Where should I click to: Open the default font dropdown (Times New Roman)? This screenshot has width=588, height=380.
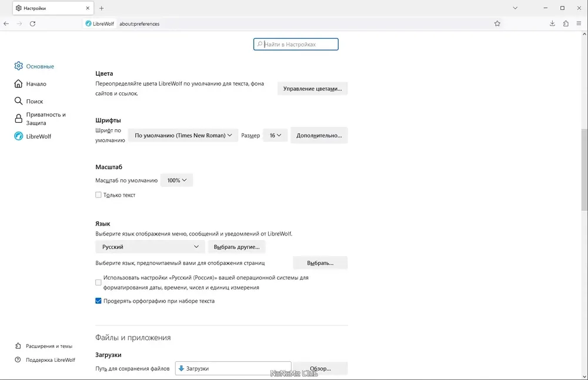click(x=183, y=135)
